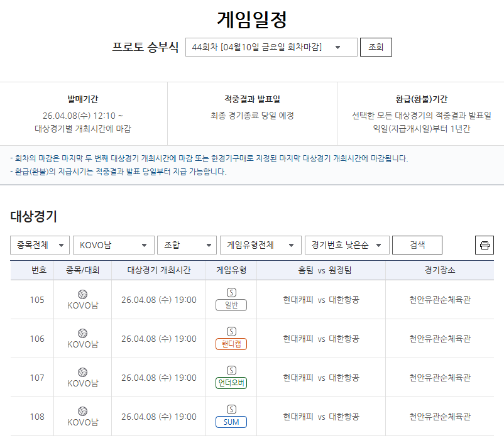Image resolution: width=504 pixels, height=438 pixels.
Task: Open the 44회차 round selection dropdown
Action: pyautogui.click(x=271, y=47)
